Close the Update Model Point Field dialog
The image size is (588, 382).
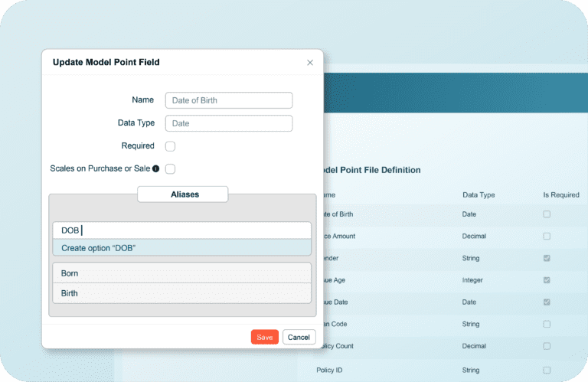pos(310,63)
